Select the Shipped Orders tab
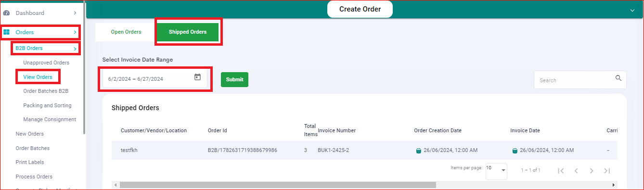 188,32
